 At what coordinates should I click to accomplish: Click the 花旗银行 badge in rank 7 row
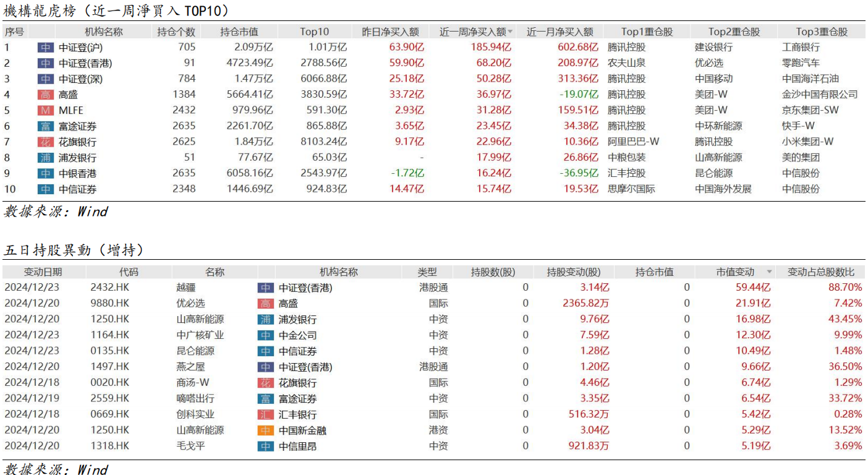click(45, 142)
